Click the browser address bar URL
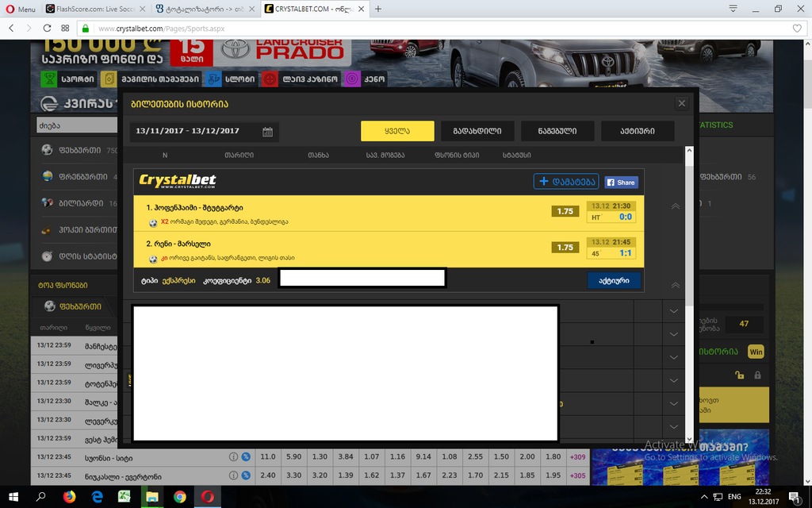The height and width of the screenshot is (508, 812). [162, 29]
